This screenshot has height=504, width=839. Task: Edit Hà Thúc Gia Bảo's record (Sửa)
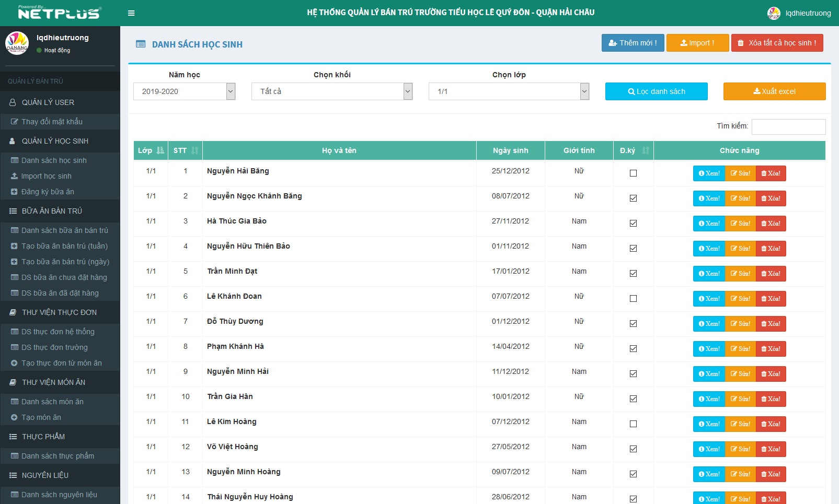click(x=740, y=224)
